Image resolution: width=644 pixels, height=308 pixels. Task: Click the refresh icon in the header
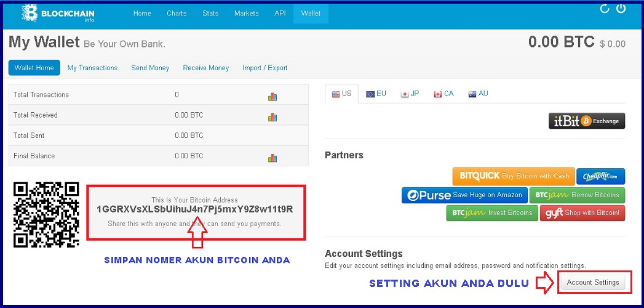[x=604, y=9]
